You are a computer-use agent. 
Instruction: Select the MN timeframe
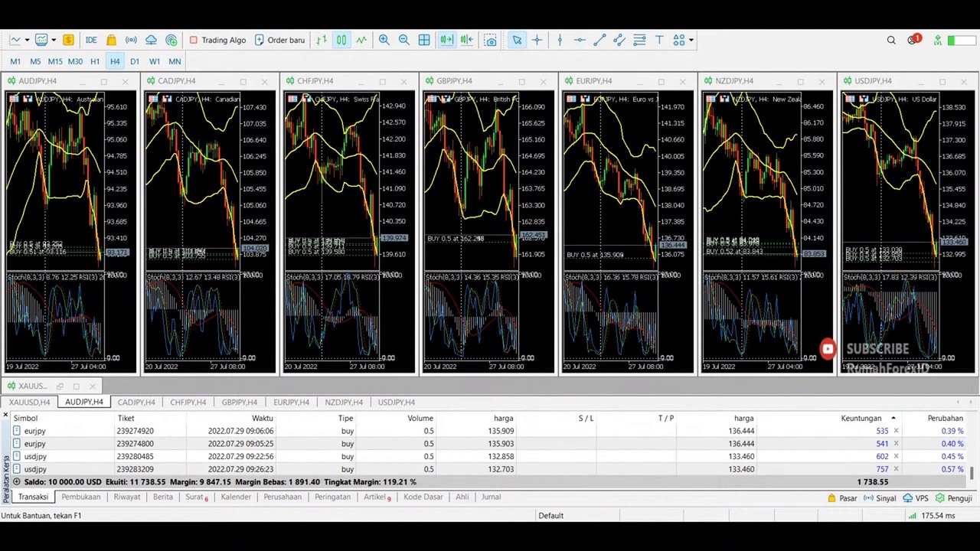tap(175, 61)
